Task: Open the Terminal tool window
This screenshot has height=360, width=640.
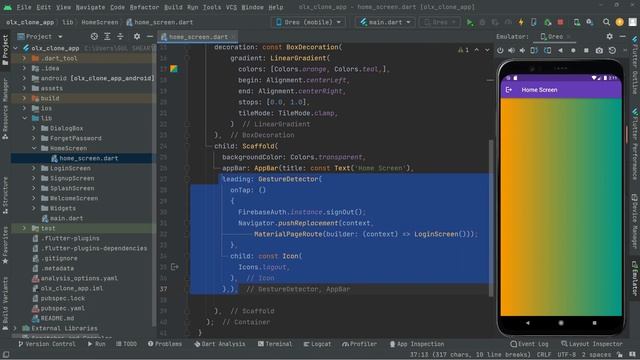Action: [x=275, y=344]
